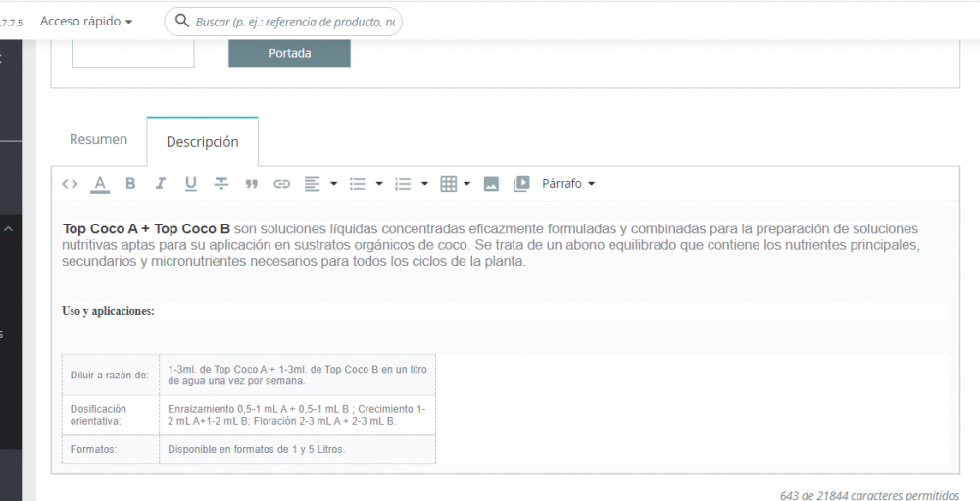
Task: Click the 'Diluir a razón de:' table cell
Action: click(x=110, y=376)
